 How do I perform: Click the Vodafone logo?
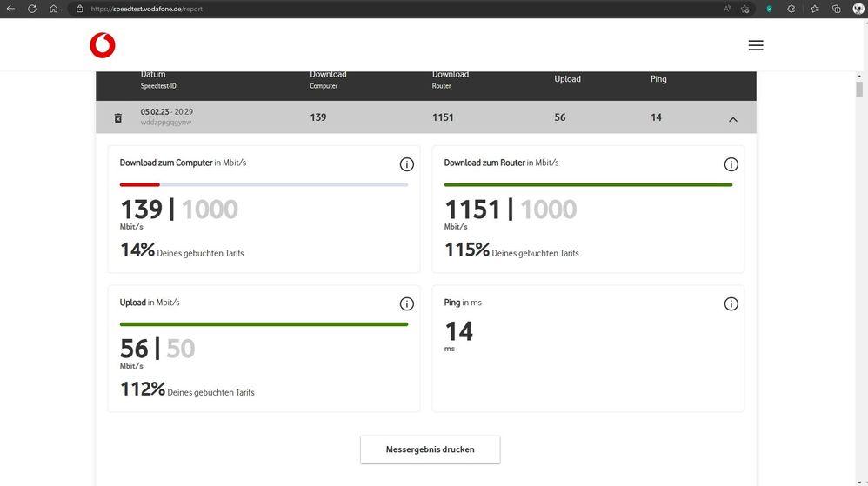click(103, 45)
